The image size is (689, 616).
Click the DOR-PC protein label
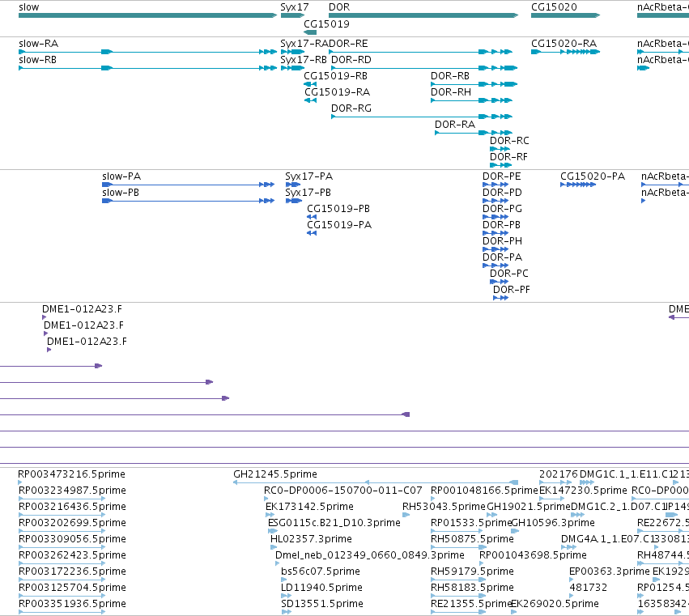(509, 274)
